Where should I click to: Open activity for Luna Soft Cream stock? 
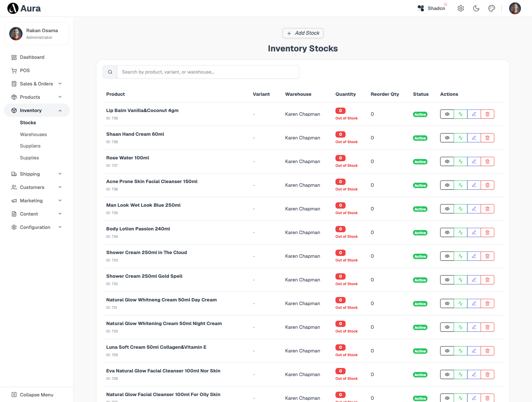click(x=461, y=351)
